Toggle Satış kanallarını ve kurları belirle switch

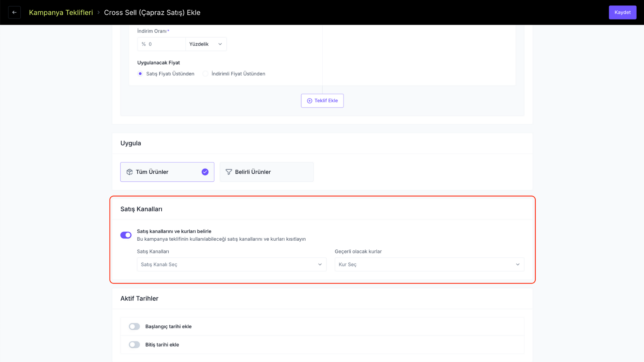(x=126, y=235)
